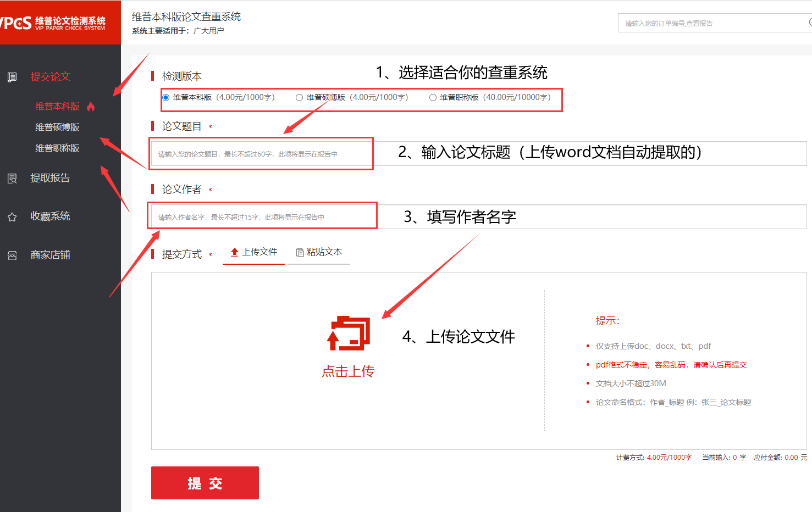Switch to the 上传文件 tab
Viewport: 812px width, 512px height.
pyautogui.click(x=254, y=252)
